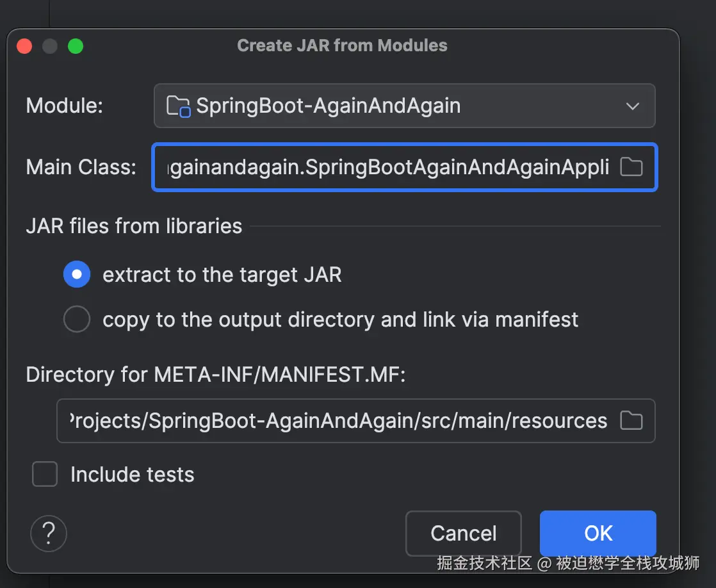Click the 'Module:' label

pos(65,106)
